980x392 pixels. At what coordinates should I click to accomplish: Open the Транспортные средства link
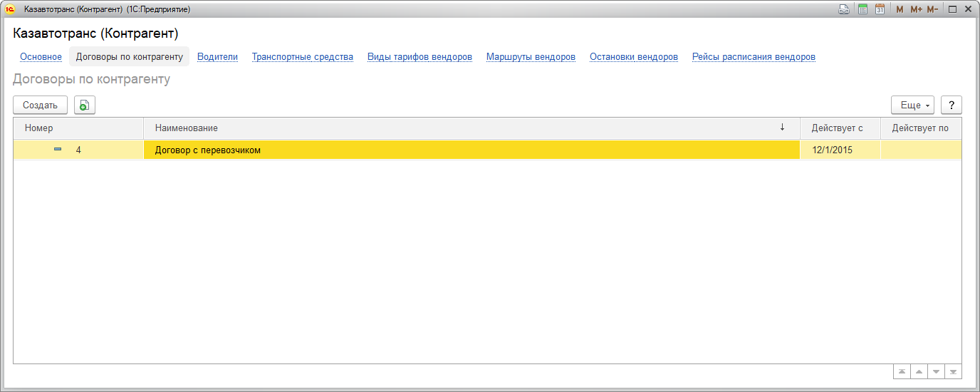coord(302,57)
